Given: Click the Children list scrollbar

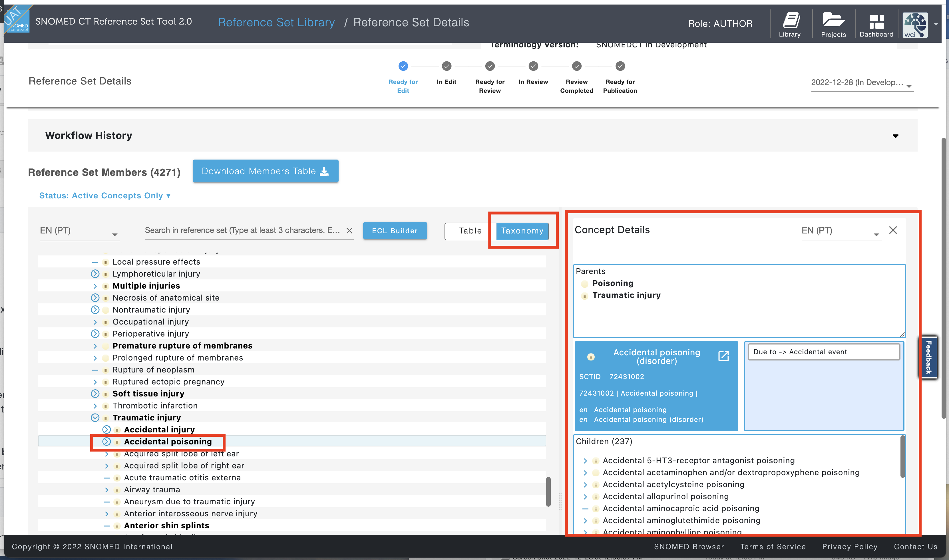Looking at the screenshot, I should tap(902, 457).
